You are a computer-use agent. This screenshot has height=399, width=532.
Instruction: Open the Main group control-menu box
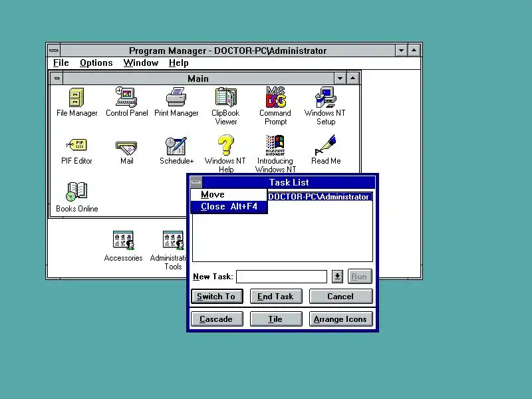pos(57,78)
